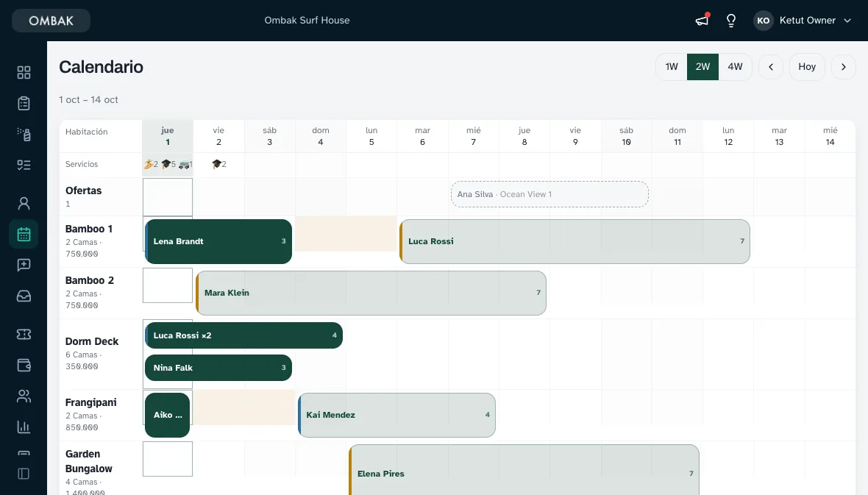
Task: Open Kai Mendez booking in Frangipani
Action: click(x=396, y=416)
